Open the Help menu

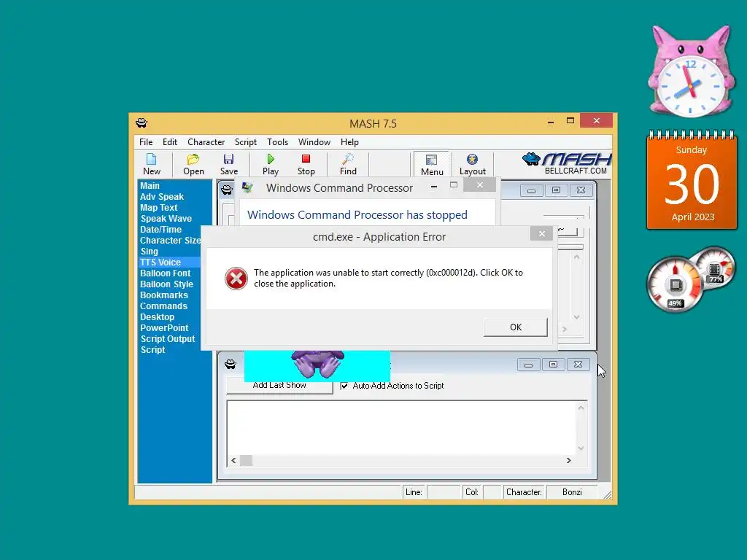click(349, 142)
